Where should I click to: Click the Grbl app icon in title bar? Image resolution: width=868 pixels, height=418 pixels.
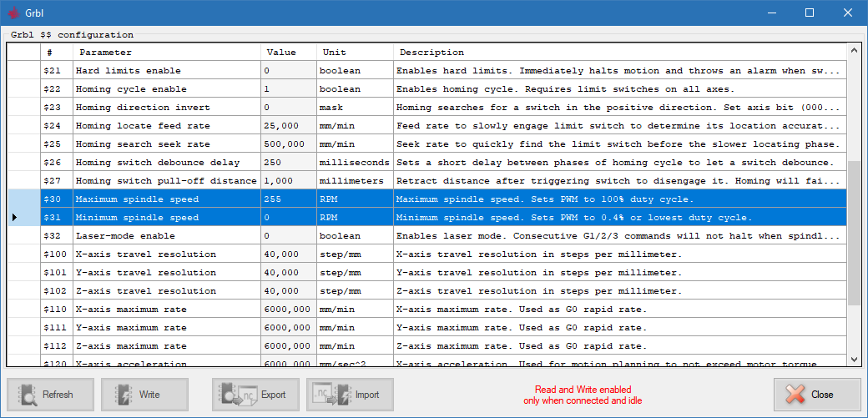[14, 13]
